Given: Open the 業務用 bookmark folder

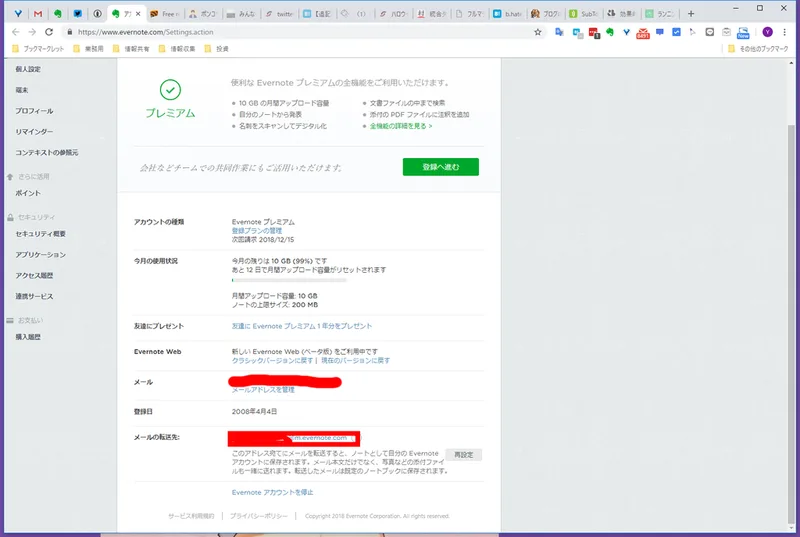Looking at the screenshot, I should coord(88,49).
